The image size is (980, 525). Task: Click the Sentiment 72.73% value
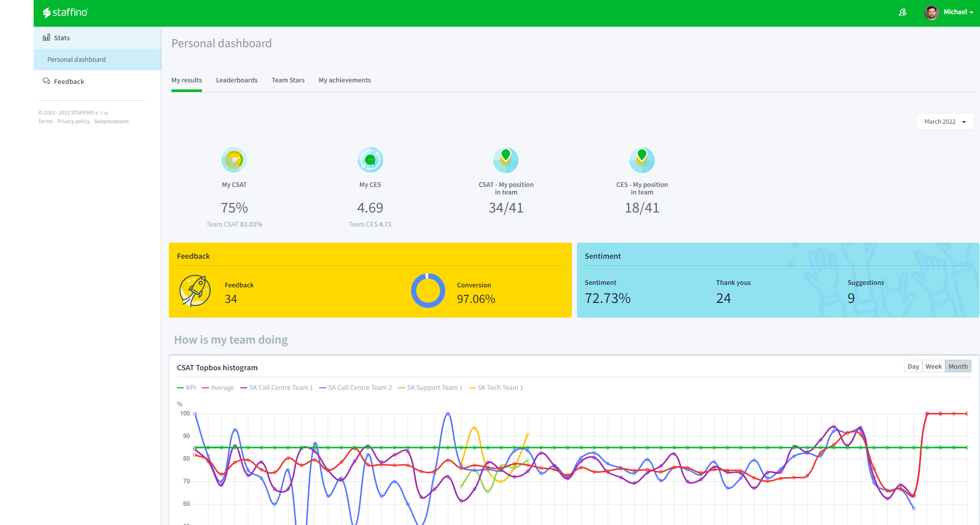click(608, 298)
